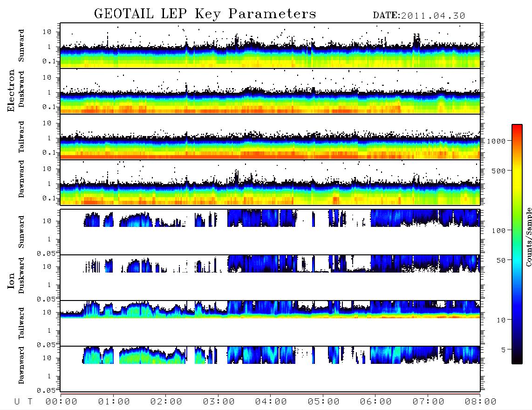Click the Ion Tailward panel label
Image resolution: width=532 pixels, height=410 pixels.
pyautogui.click(x=21, y=323)
